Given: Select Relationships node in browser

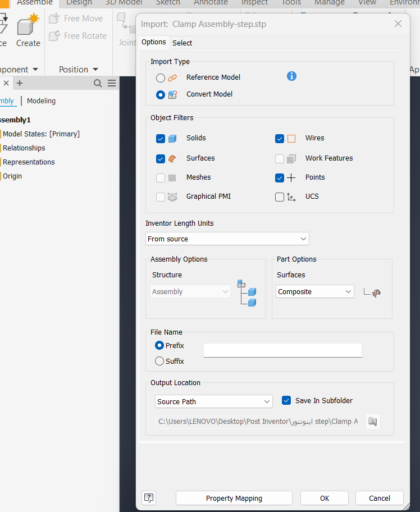Looking at the screenshot, I should [x=24, y=148].
